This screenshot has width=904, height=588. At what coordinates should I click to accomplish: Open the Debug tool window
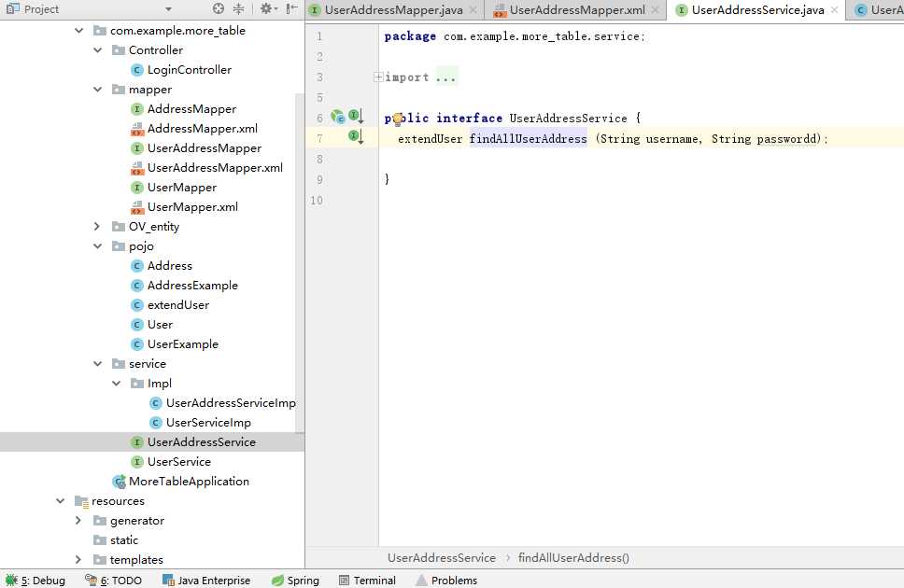(35, 580)
